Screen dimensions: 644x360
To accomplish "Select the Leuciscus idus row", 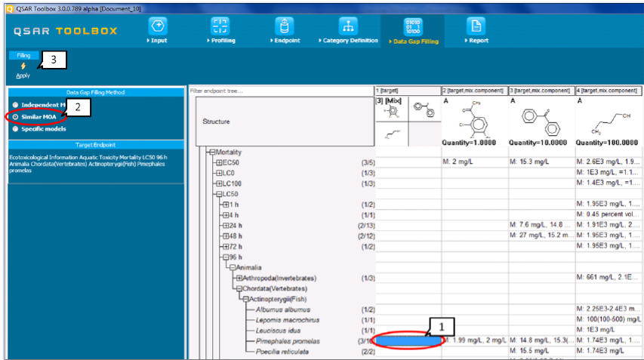I will (x=278, y=331).
